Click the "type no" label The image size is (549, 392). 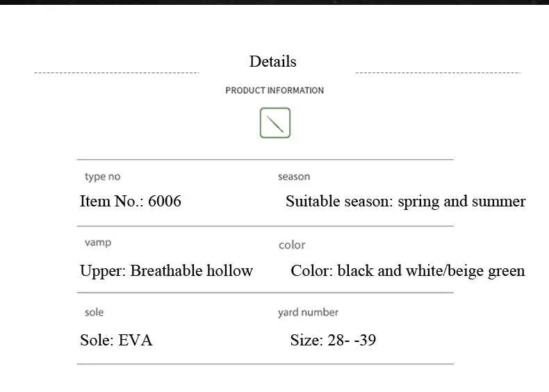point(102,177)
